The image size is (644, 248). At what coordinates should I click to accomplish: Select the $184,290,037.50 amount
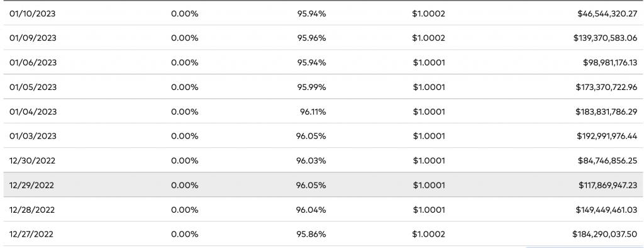[x=604, y=234]
